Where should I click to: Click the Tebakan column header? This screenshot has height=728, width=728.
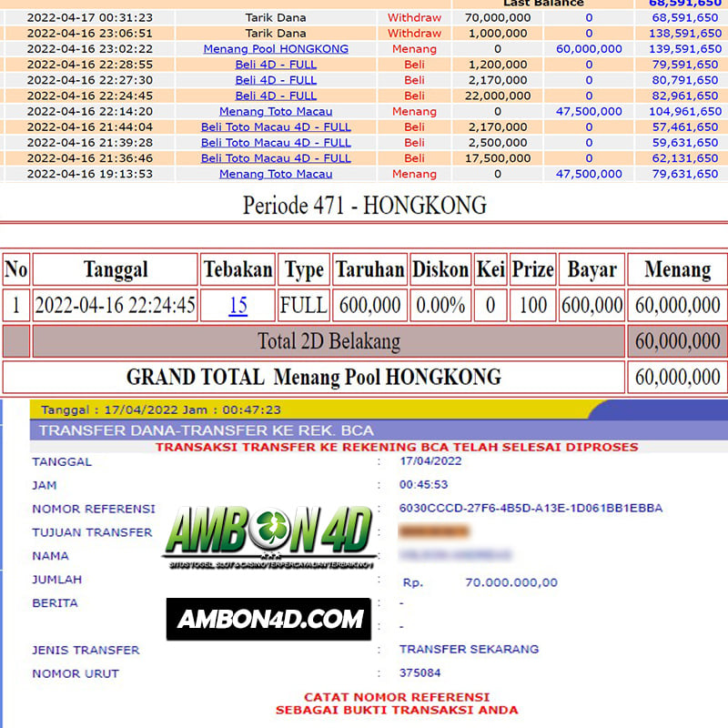tap(238, 269)
